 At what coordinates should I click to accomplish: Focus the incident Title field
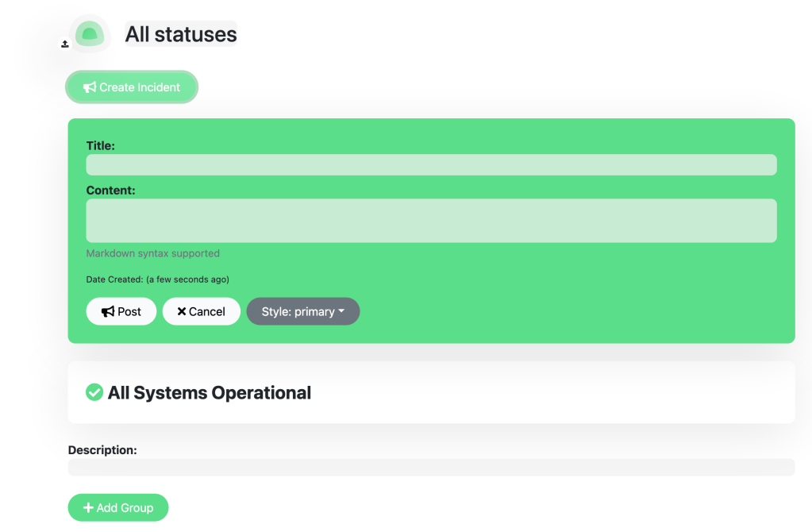tap(431, 165)
